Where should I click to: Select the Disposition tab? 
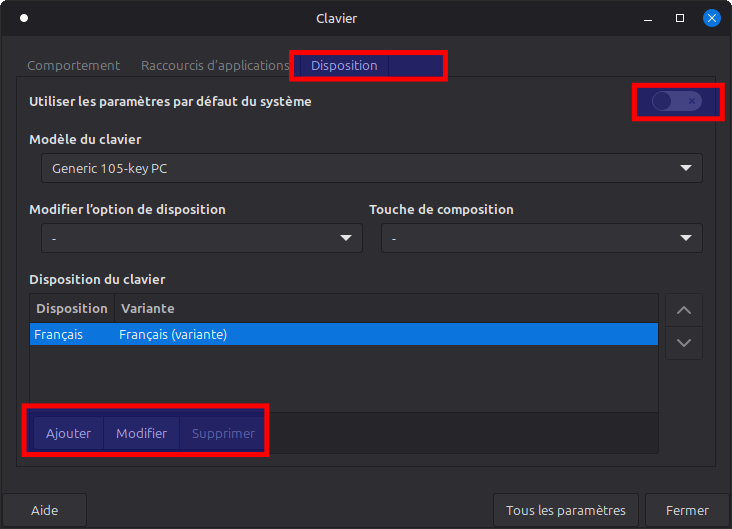[x=344, y=65]
